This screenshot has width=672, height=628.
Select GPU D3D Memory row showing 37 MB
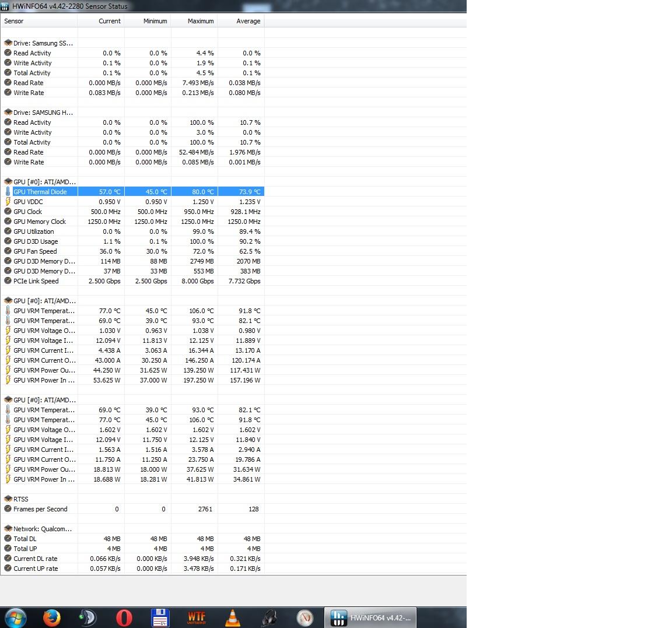(x=132, y=271)
